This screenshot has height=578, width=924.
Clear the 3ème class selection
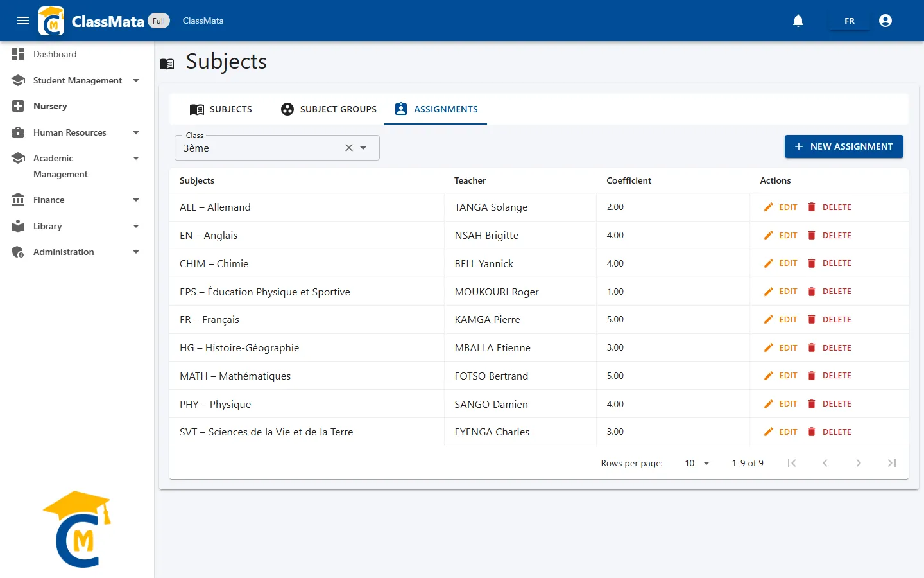click(x=349, y=148)
